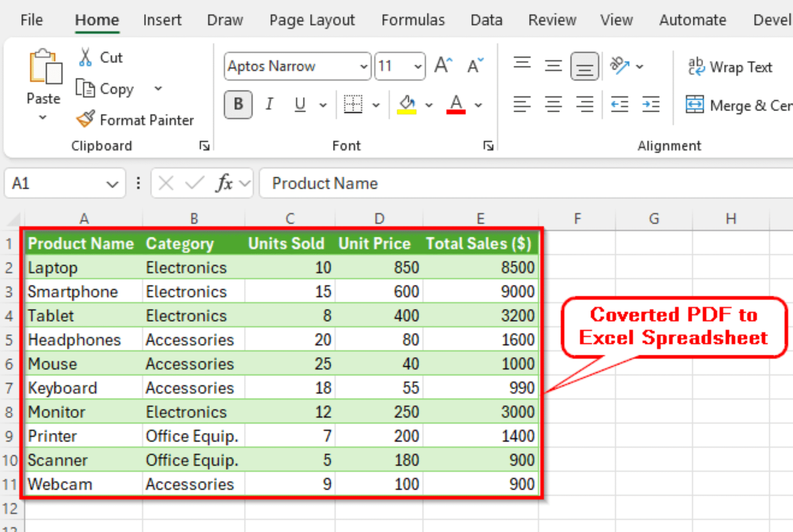793x532 pixels.
Task: Switch to the Draw tab
Action: pos(225,20)
